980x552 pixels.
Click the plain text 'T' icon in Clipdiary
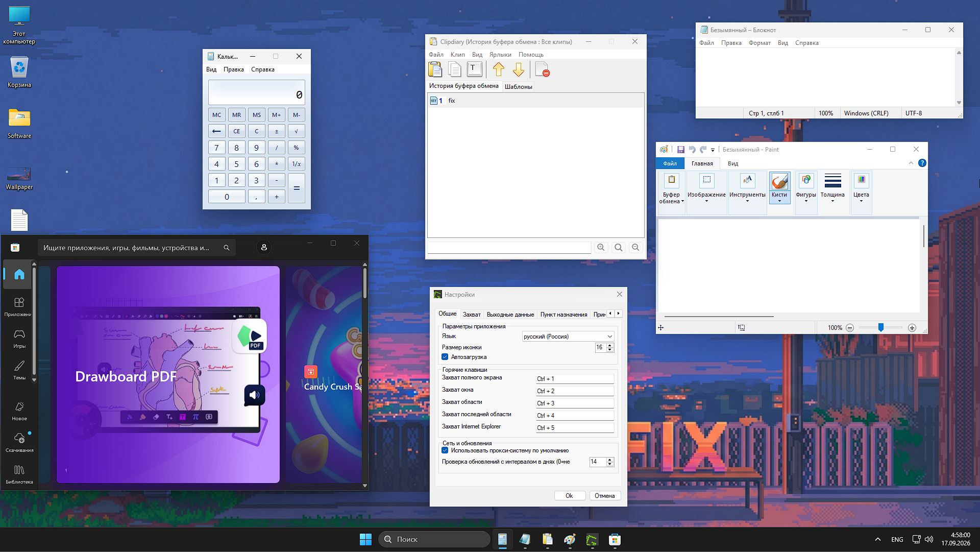(474, 69)
